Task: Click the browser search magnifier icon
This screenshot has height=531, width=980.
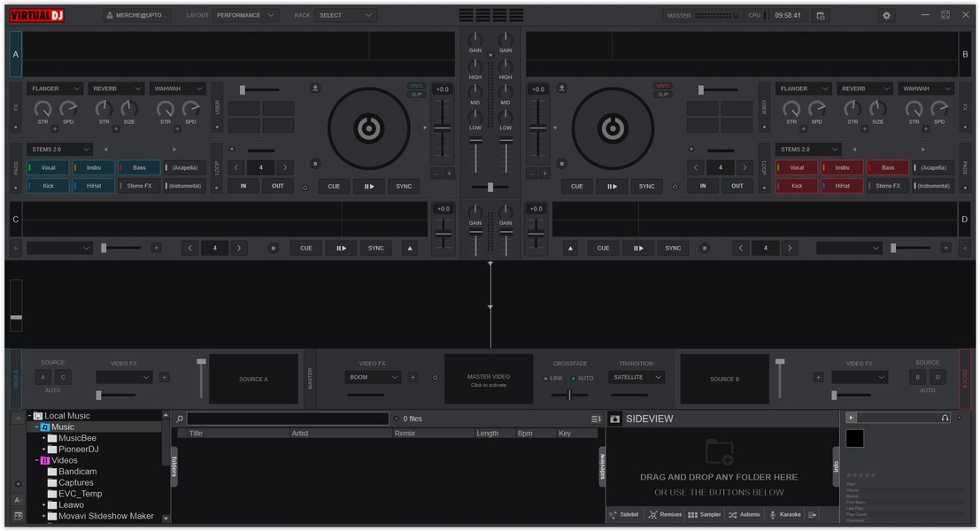Action: point(180,419)
